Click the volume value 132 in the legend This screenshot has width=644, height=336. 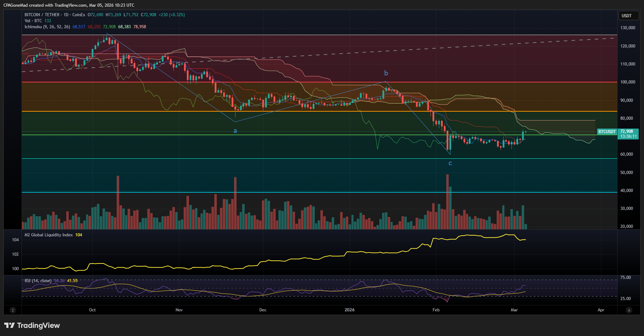click(x=47, y=20)
